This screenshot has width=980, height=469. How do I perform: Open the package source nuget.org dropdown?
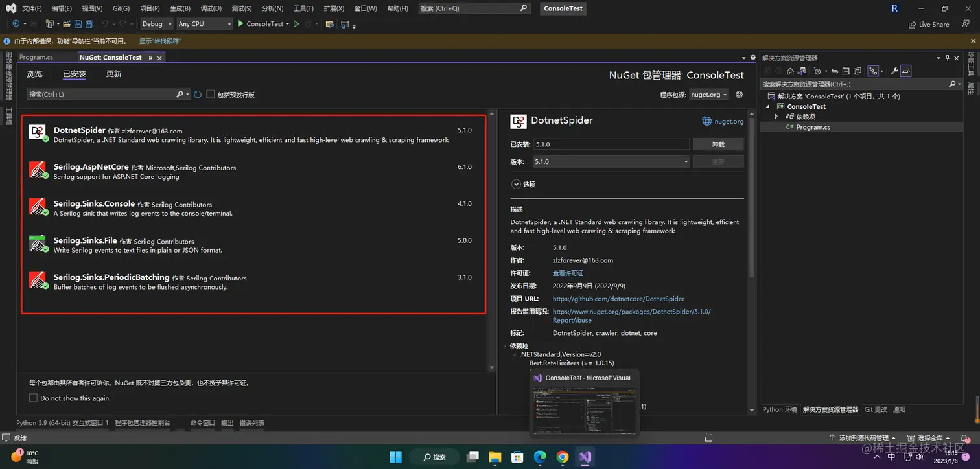(708, 95)
